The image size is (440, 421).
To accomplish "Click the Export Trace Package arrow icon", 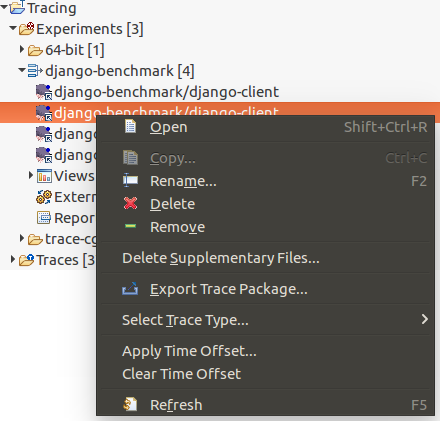I will 130,289.
